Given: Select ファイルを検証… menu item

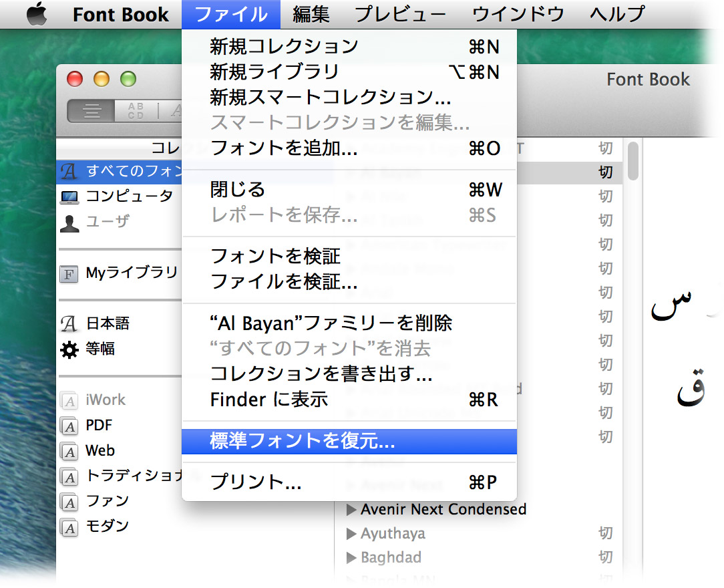Looking at the screenshot, I should click(x=349, y=281).
